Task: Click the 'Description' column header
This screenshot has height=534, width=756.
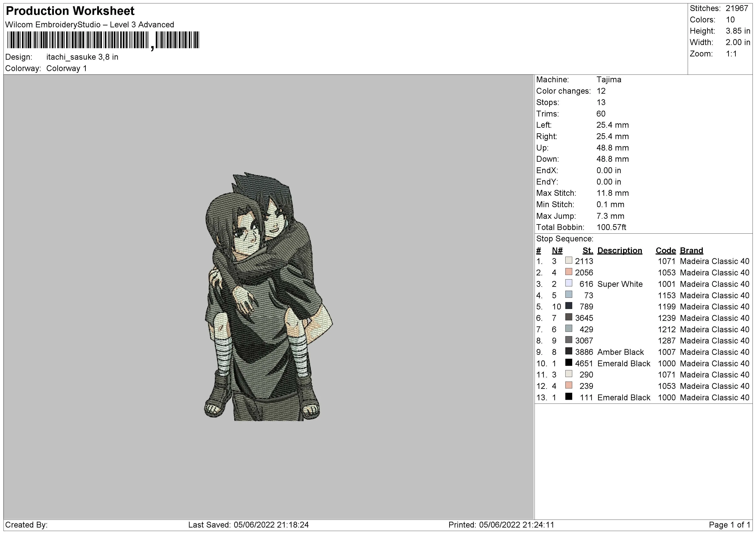Action: click(619, 251)
